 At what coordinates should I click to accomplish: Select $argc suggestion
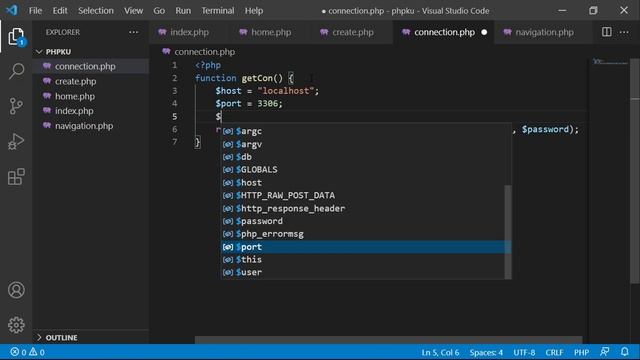(x=363, y=131)
